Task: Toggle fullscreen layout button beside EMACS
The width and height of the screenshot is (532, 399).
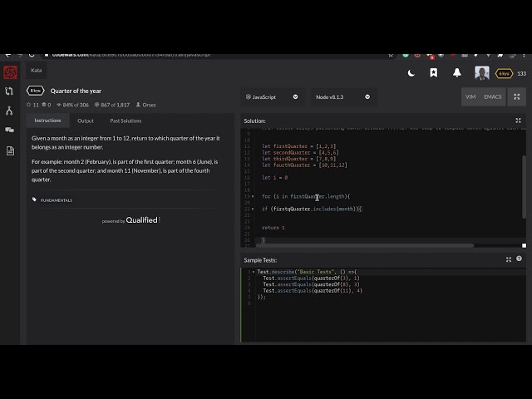Action: pos(517,96)
